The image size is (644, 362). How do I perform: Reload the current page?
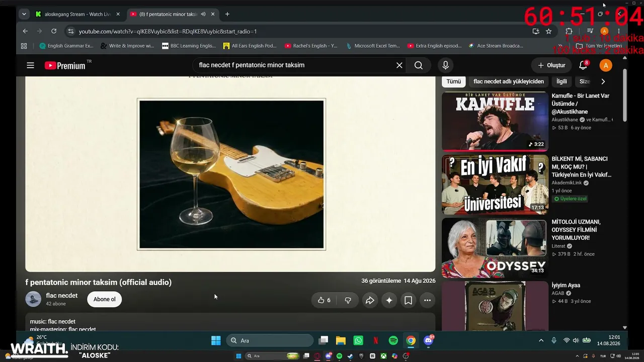[54, 31]
